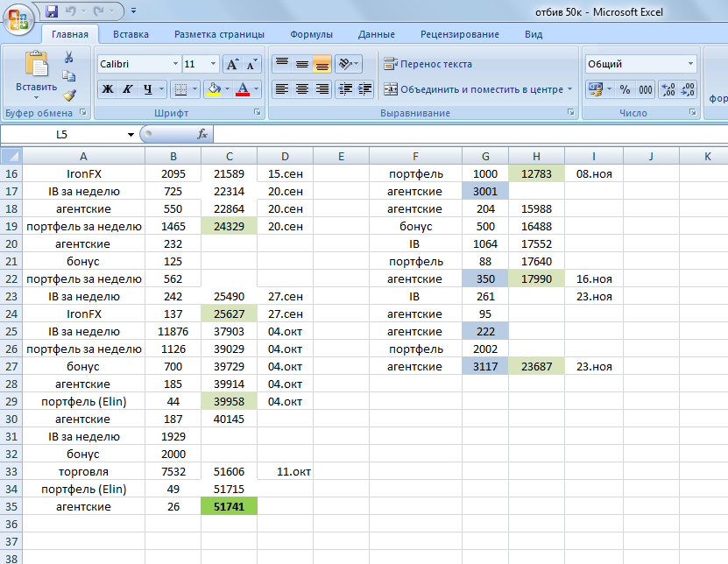Activate the Format Painter brush
The width and height of the screenshot is (728, 564).
68,95
